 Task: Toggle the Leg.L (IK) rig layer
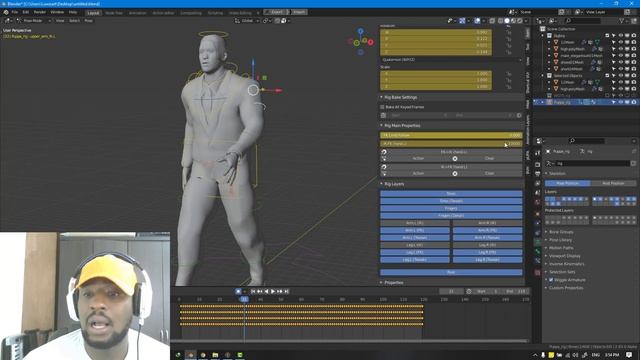tap(415, 245)
